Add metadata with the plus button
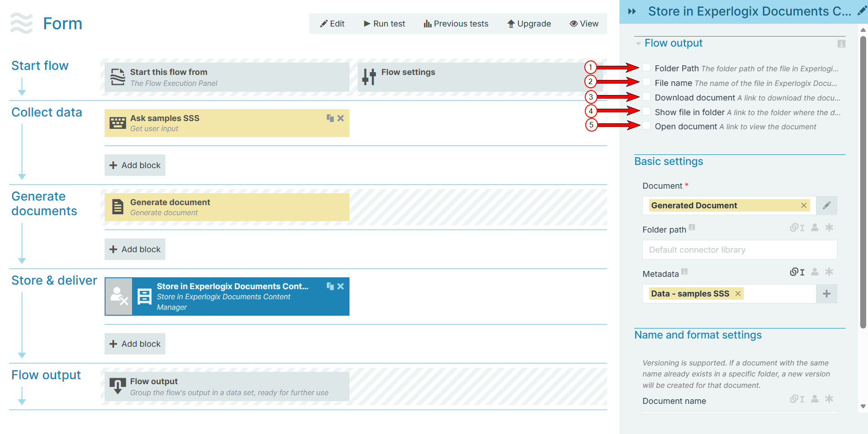Image resolution: width=868 pixels, height=434 pixels. coord(826,294)
